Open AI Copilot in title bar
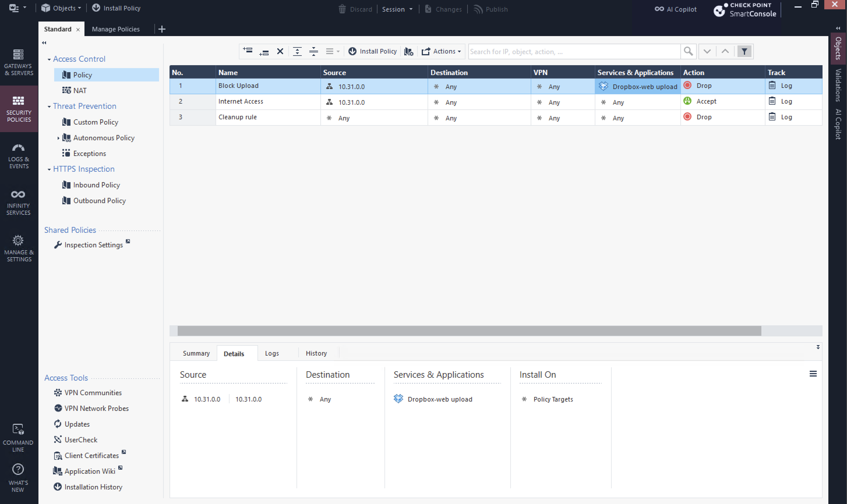Screen dimensions: 847x504 tap(675, 9)
